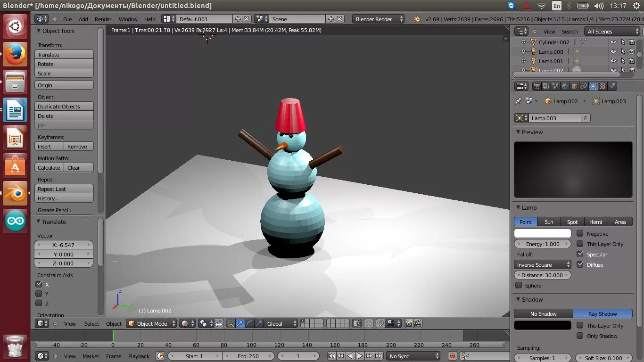Viewport: 644px width, 362px height.
Task: Toggle selectability cursor for Lamp.001
Action: 623,61
